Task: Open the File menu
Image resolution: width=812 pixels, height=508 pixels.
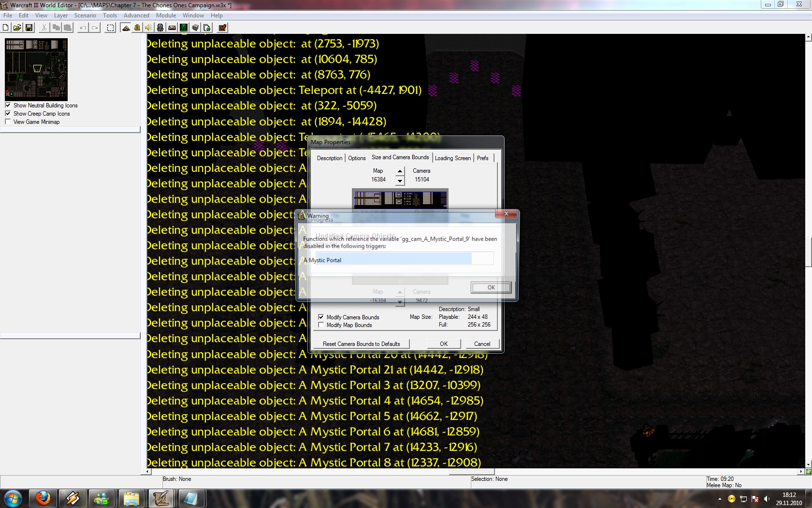Action: [x=8, y=15]
